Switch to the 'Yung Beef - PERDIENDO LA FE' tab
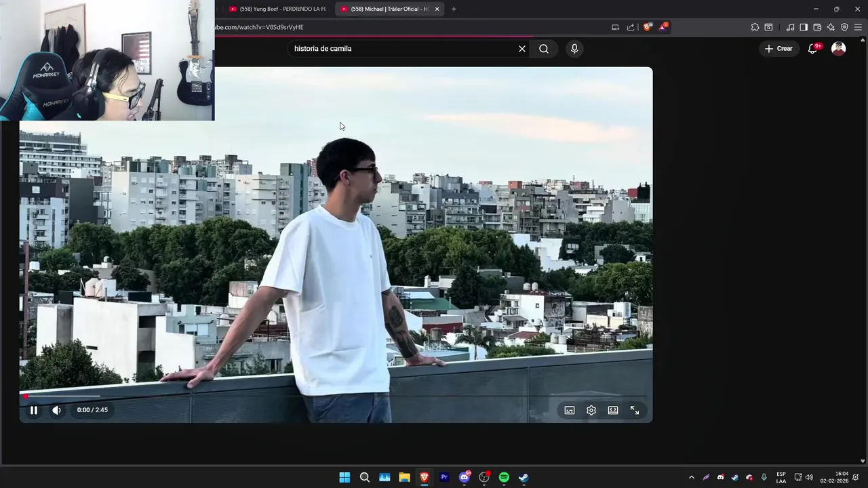 pos(278,9)
